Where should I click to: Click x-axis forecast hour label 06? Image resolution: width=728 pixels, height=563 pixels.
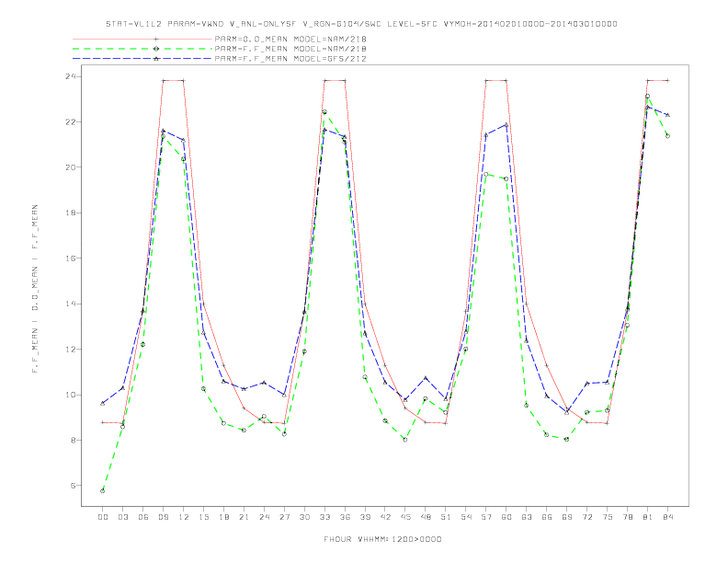143,517
